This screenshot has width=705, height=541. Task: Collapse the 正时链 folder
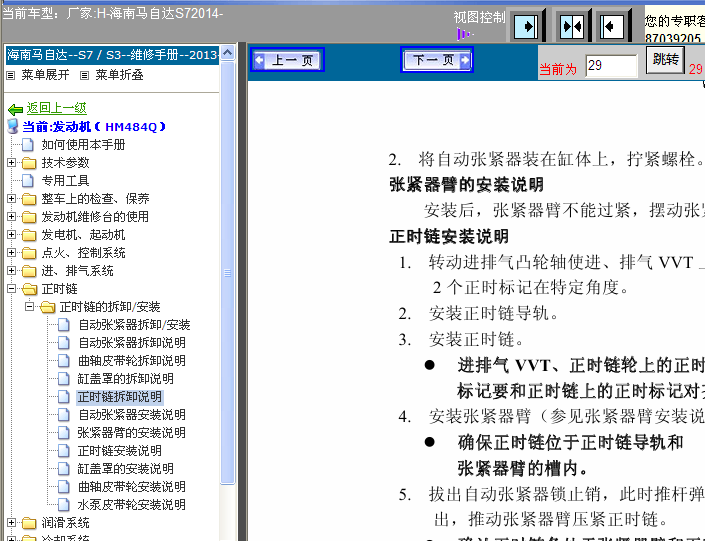(x=12, y=288)
